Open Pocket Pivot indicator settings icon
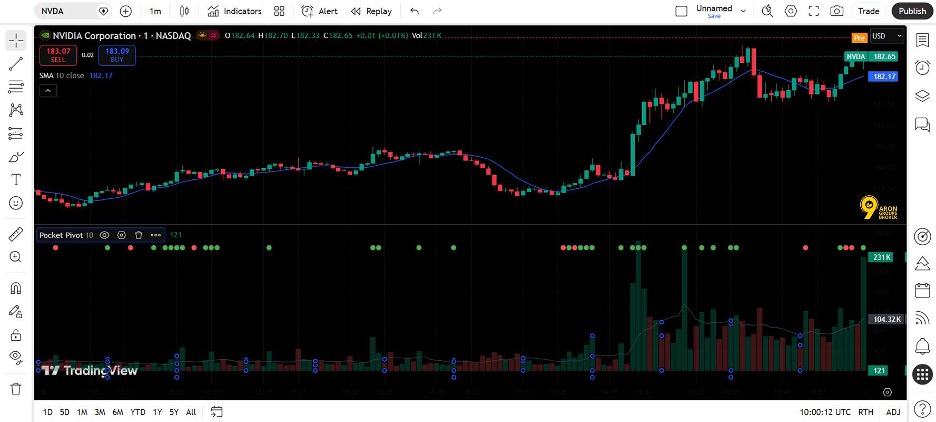This screenshot has height=422, width=936. [122, 235]
